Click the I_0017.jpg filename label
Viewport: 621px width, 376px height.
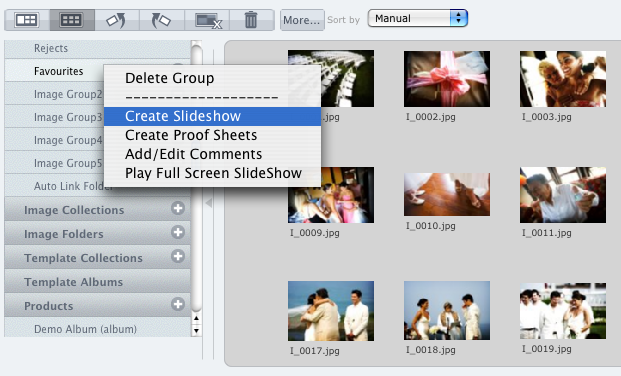314,351
